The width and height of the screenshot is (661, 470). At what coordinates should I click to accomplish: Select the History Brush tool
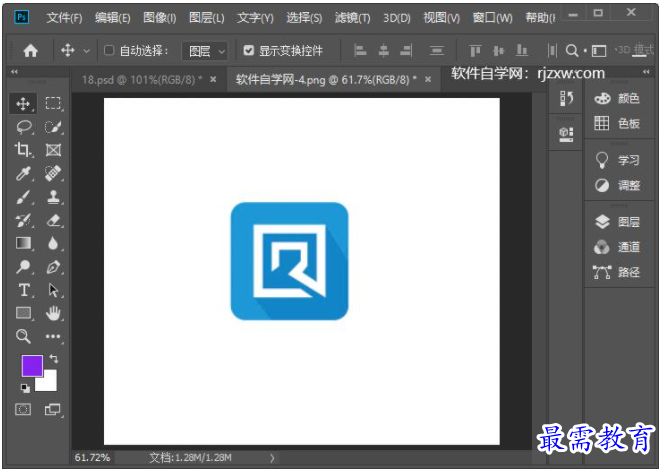tap(24, 220)
